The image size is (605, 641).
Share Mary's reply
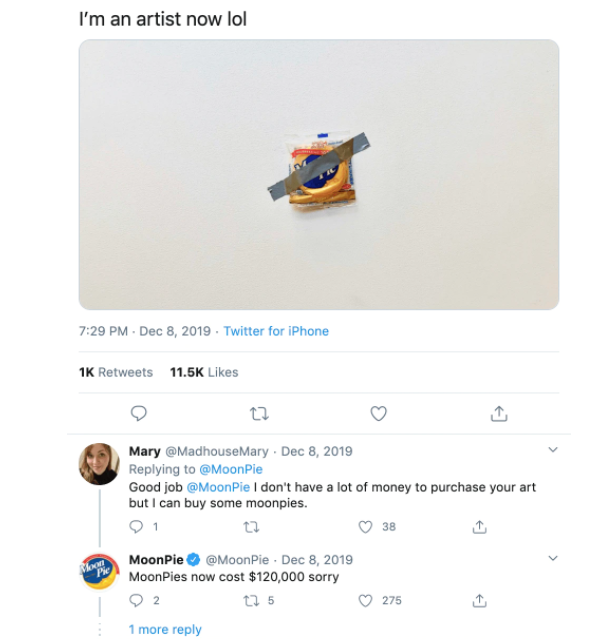pyautogui.click(x=480, y=526)
